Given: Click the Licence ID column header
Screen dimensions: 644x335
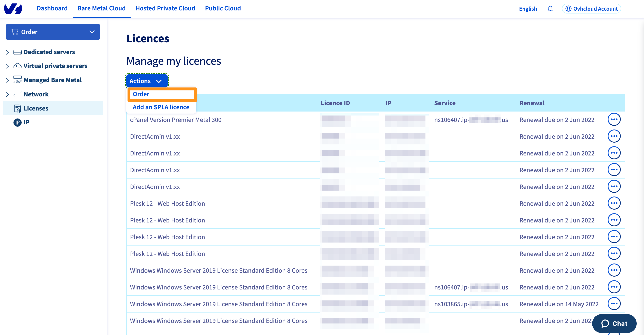Looking at the screenshot, I should click(335, 103).
